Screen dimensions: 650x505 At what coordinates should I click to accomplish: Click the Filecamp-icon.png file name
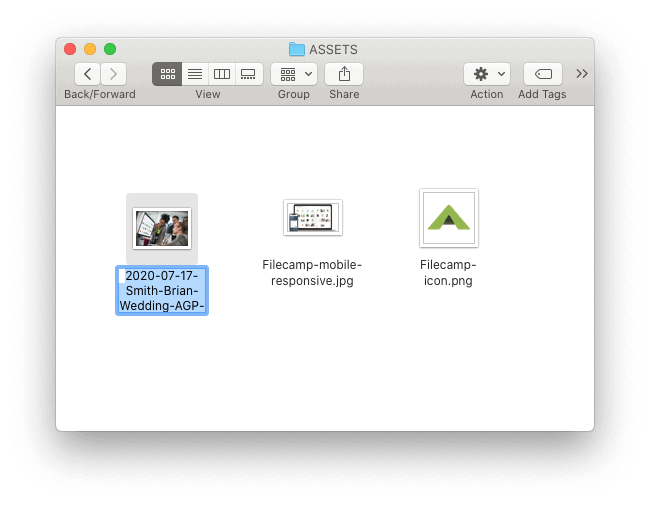(x=448, y=272)
